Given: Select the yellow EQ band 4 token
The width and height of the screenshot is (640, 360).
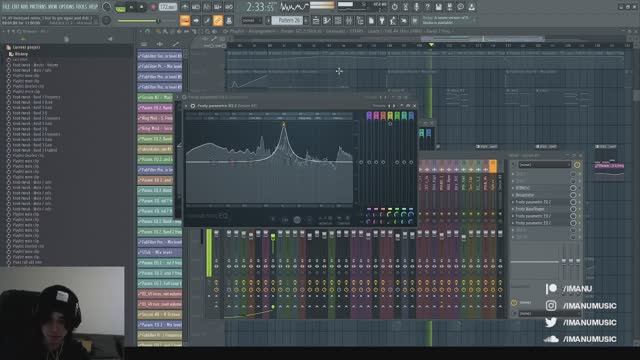Looking at the screenshot, I should click(390, 116).
